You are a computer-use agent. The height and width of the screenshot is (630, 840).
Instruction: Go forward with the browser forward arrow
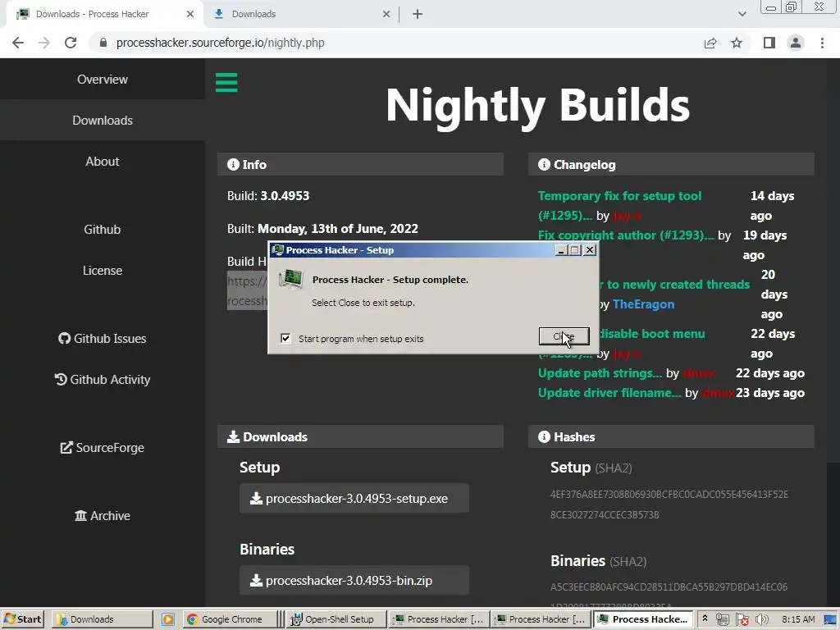44,43
